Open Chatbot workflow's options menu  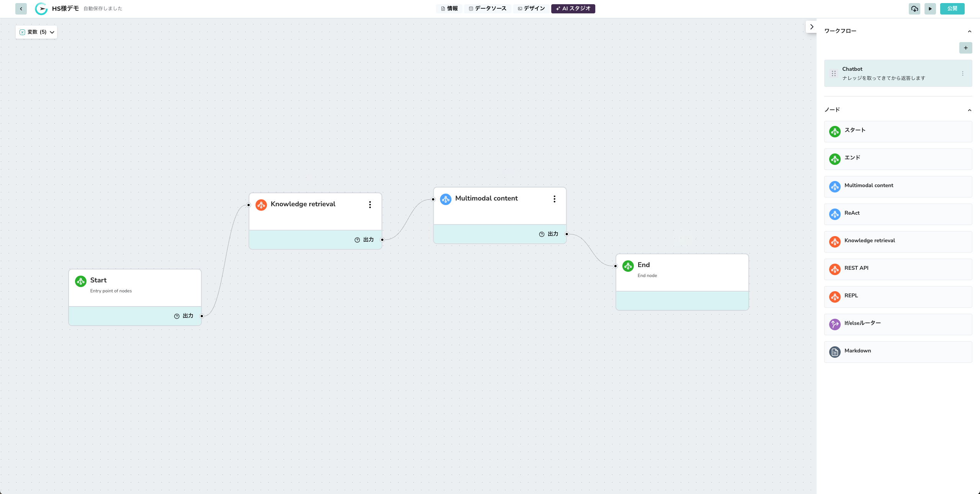tap(963, 73)
